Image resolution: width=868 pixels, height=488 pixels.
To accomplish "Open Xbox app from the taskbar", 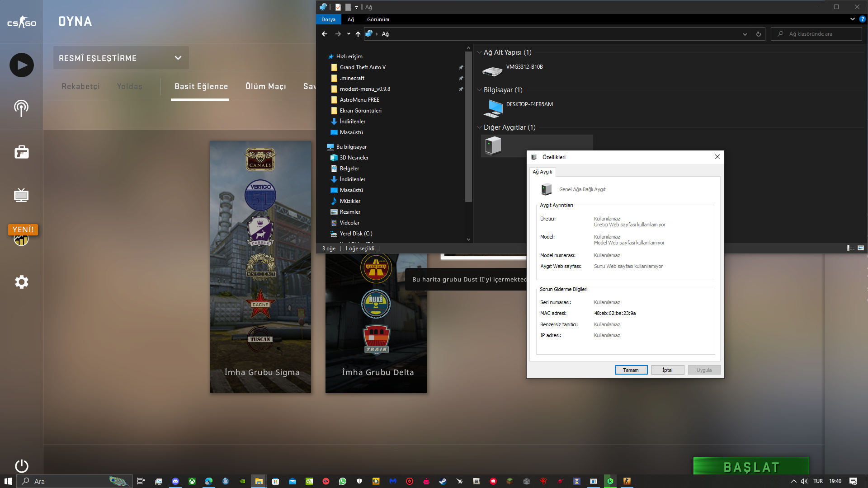I will [x=192, y=481].
